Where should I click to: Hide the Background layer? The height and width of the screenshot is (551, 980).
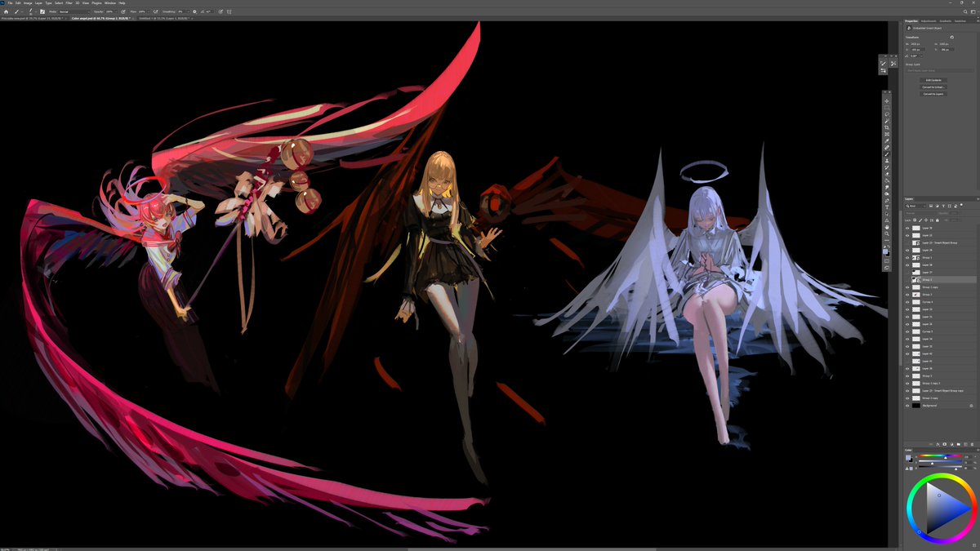(907, 406)
